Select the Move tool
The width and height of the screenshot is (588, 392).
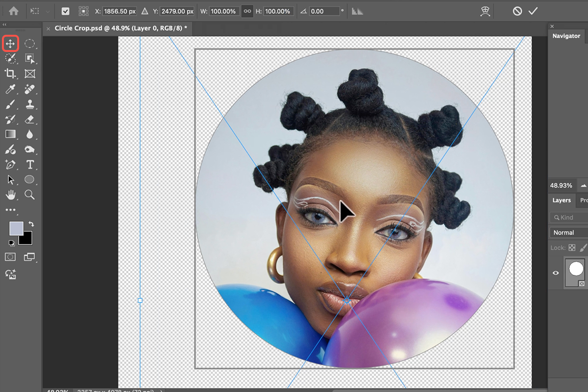[x=10, y=44]
